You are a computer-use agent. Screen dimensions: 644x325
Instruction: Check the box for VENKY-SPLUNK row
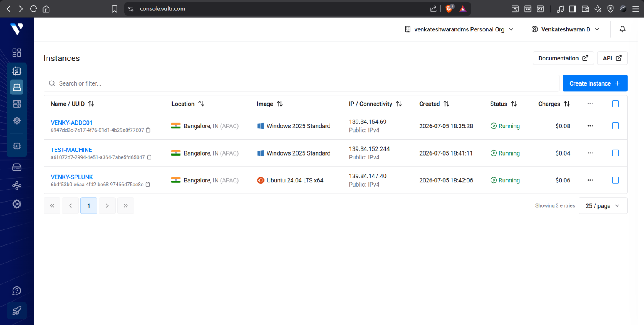pyautogui.click(x=615, y=180)
